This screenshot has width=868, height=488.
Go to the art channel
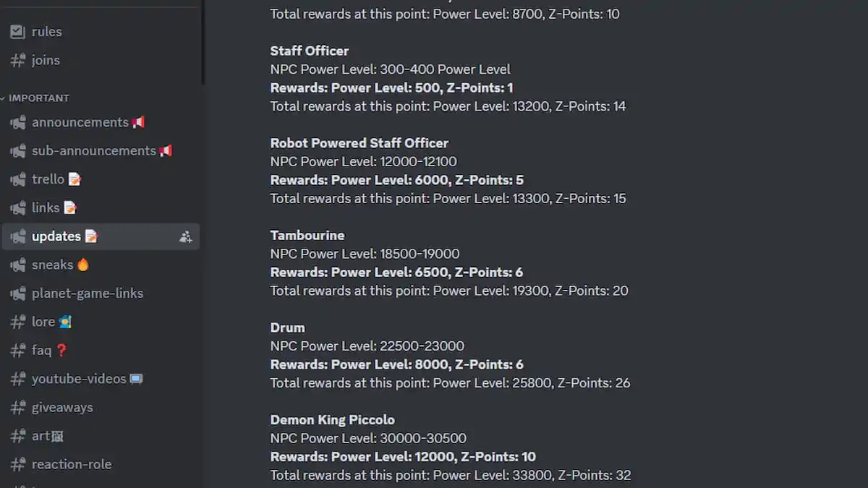tap(41, 436)
